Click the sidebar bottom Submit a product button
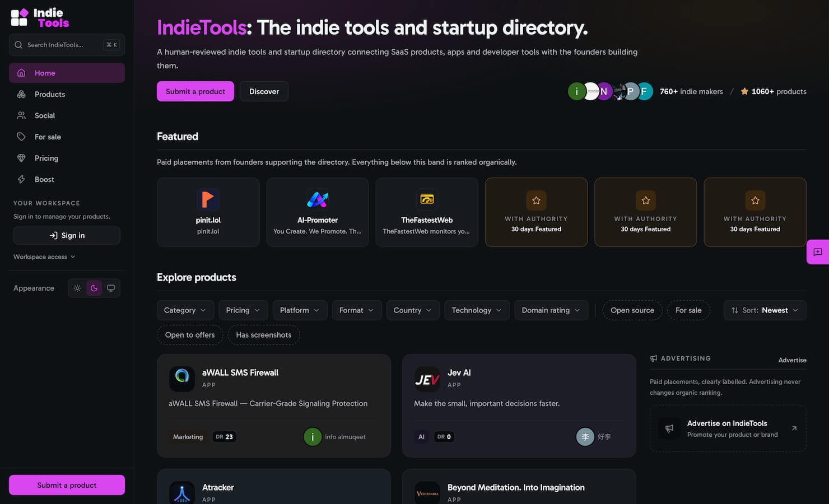829x504 pixels. [67, 485]
